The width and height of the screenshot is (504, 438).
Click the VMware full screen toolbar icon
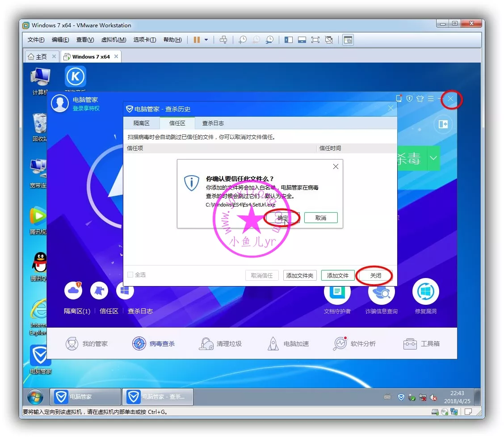tap(315, 40)
